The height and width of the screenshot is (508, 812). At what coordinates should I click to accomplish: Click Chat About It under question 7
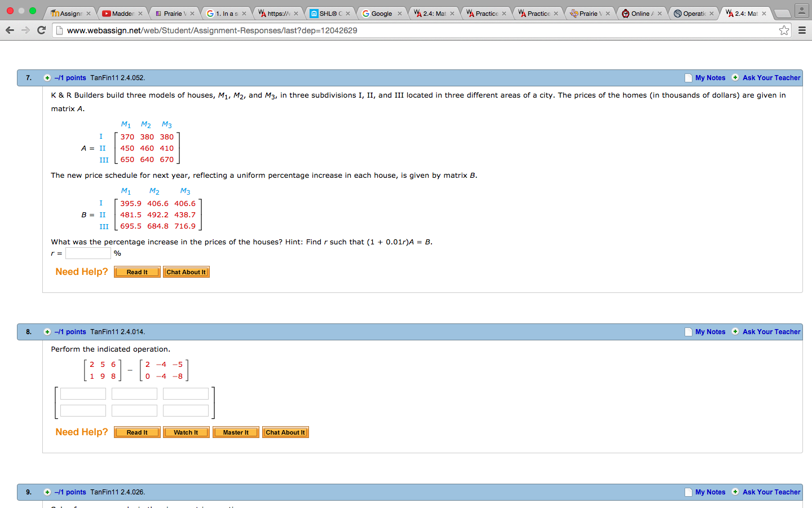(x=186, y=272)
